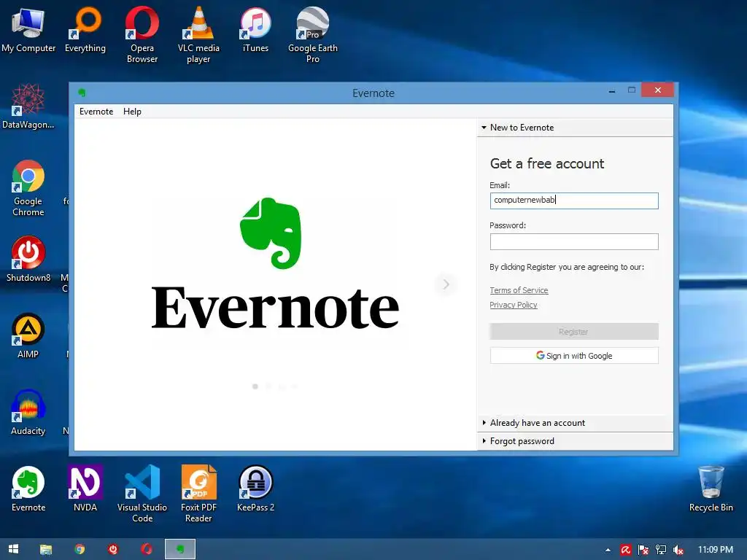Open the Recycle Bin

pyautogui.click(x=711, y=489)
